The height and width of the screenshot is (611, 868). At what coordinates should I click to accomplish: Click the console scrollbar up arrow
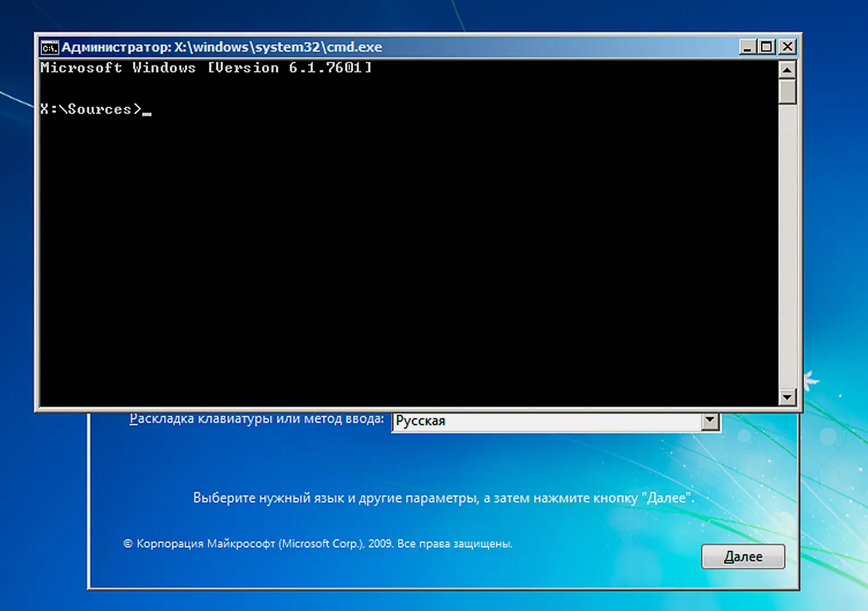click(x=787, y=71)
